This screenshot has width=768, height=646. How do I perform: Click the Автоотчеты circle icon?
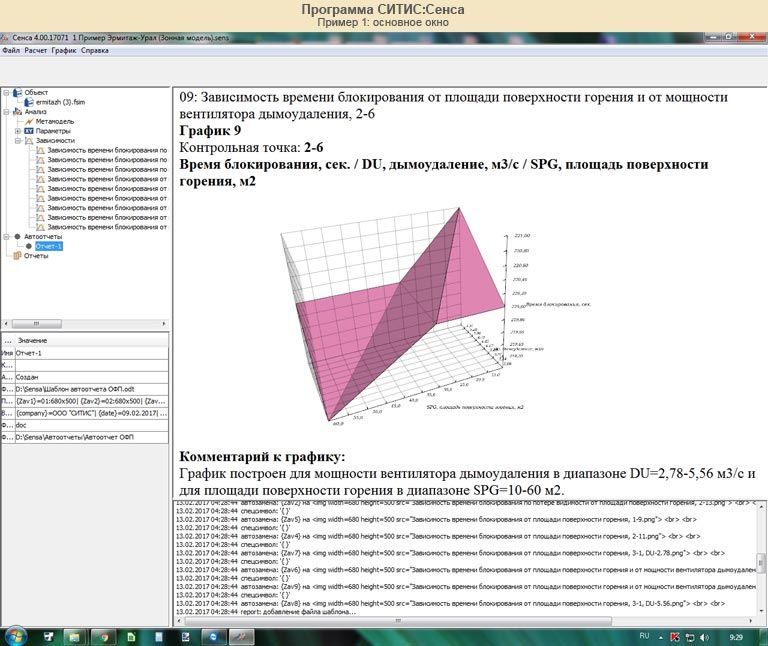point(17,236)
